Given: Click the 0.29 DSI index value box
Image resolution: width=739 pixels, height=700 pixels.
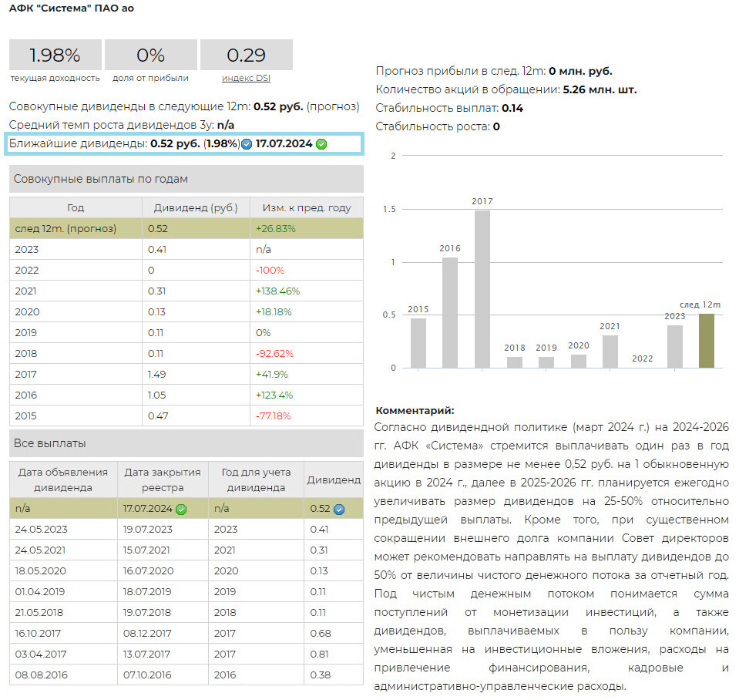Looking at the screenshot, I should pos(246,56).
